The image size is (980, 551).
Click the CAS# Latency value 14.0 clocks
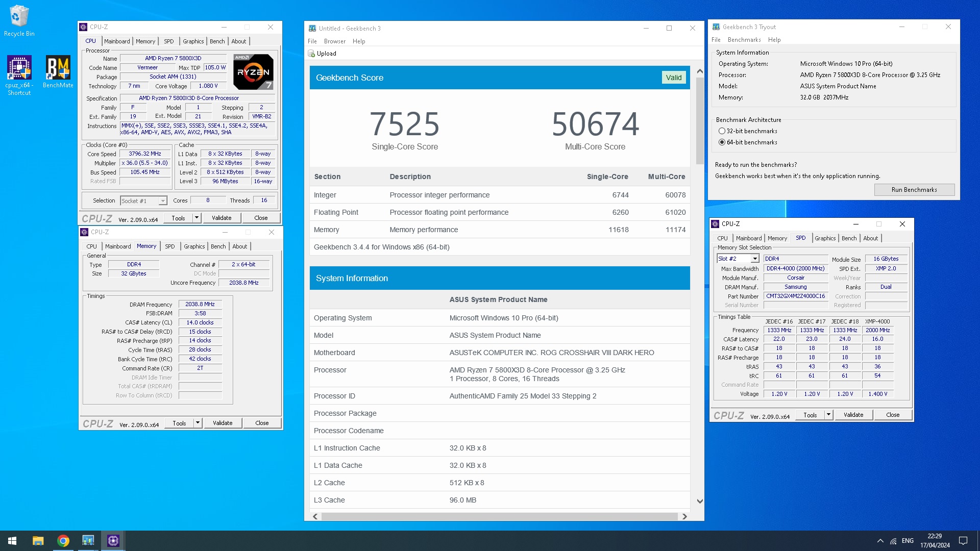point(200,322)
